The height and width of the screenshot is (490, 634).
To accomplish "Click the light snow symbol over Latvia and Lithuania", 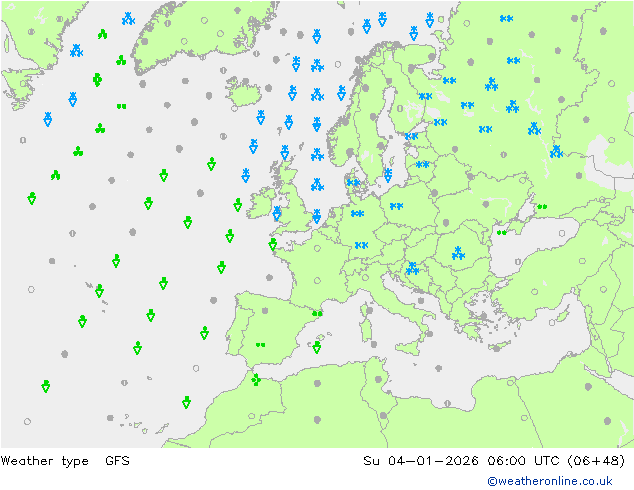I will [x=423, y=165].
